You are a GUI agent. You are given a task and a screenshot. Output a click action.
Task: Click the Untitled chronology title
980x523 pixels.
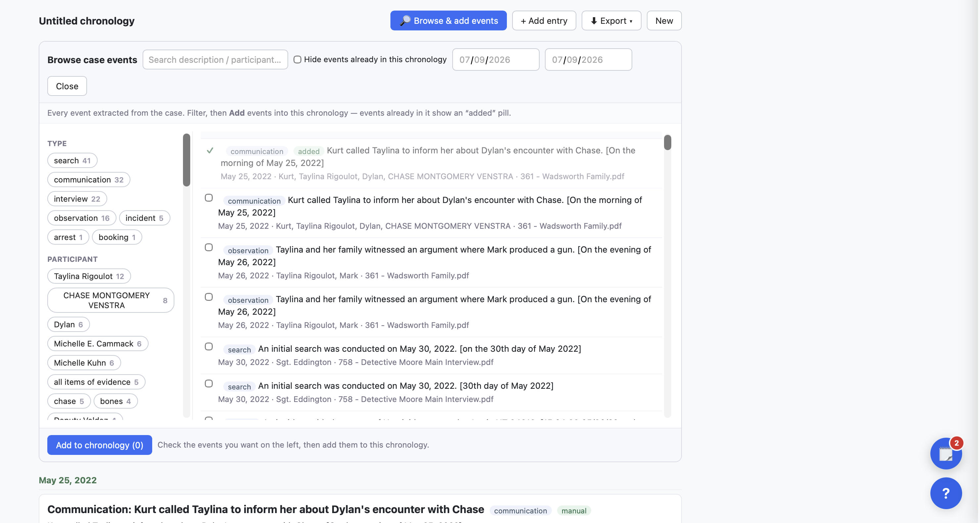[x=87, y=20]
